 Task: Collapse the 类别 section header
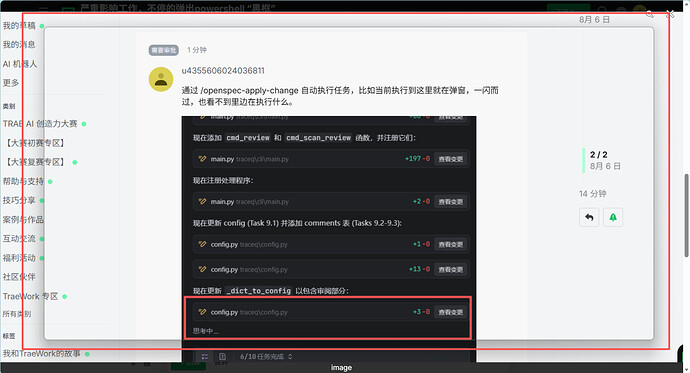click(9, 106)
